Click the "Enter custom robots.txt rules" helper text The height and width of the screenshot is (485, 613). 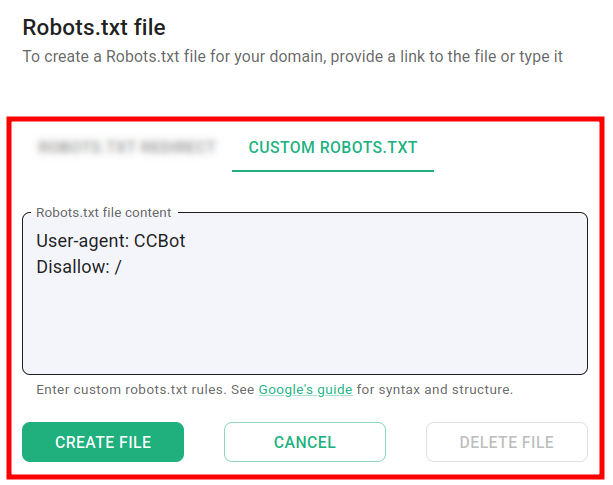pyautogui.click(x=145, y=389)
